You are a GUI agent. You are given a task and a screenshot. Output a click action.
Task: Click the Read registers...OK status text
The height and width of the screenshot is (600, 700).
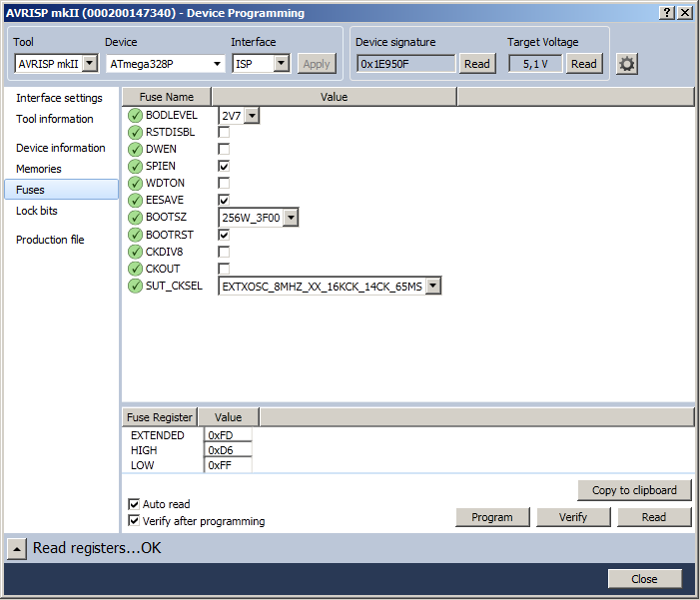click(x=97, y=548)
